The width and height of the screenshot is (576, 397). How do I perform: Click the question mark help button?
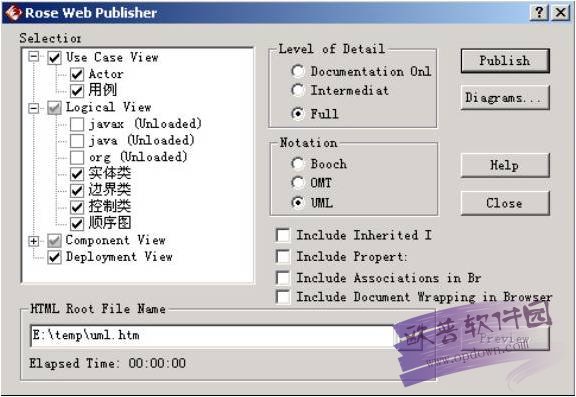coord(539,13)
